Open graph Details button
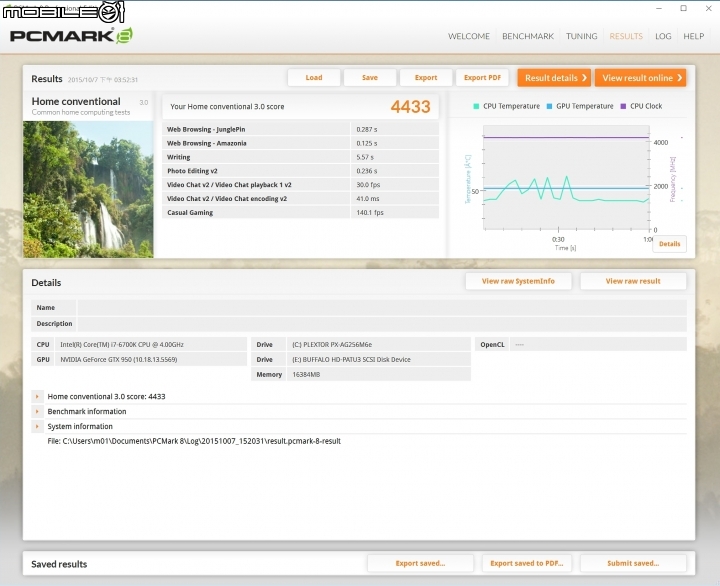720x586 pixels. pyautogui.click(x=669, y=244)
